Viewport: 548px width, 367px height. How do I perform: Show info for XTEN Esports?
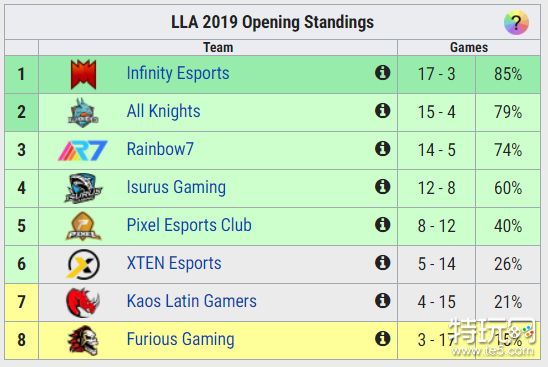(382, 263)
